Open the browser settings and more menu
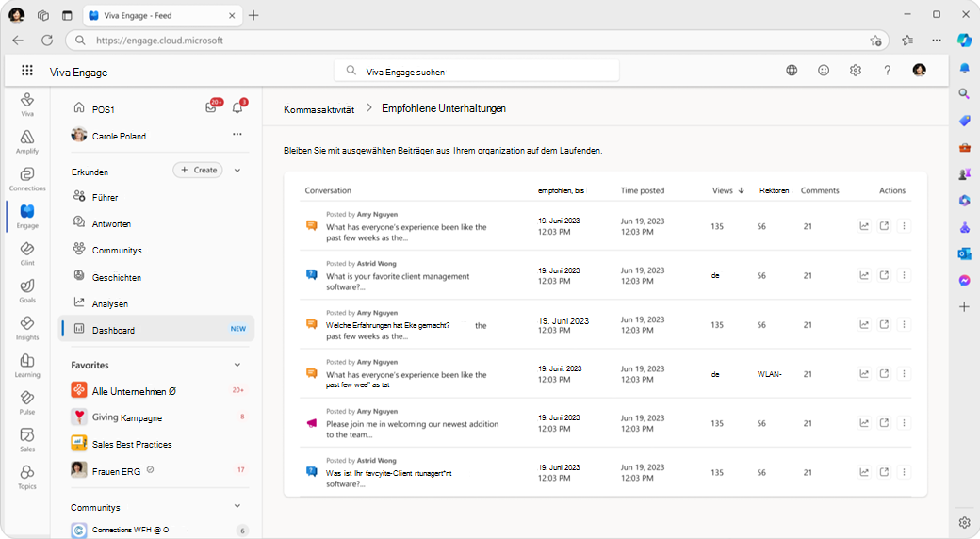This screenshot has width=980, height=539. tap(937, 40)
